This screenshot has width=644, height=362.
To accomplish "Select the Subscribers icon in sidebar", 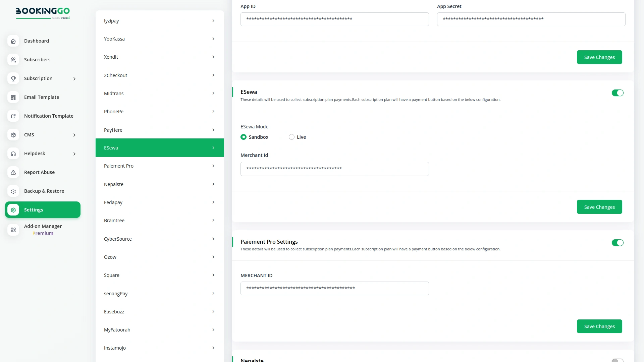I will 13,60.
